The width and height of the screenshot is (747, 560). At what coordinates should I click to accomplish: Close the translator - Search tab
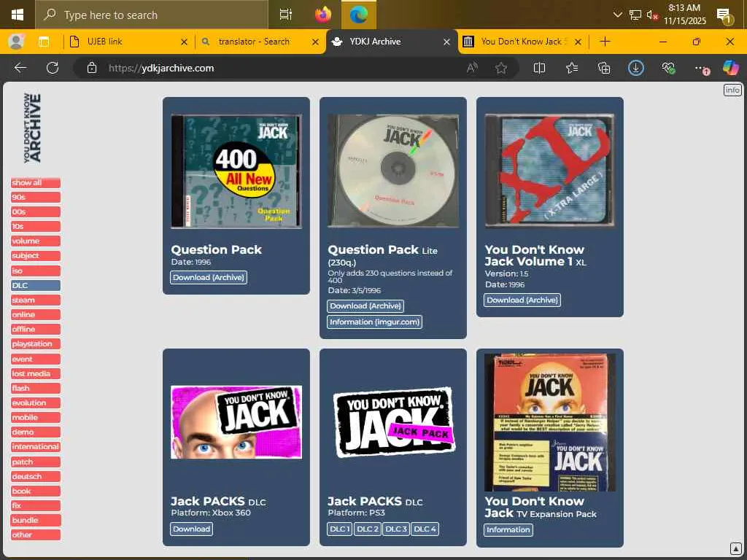point(315,42)
